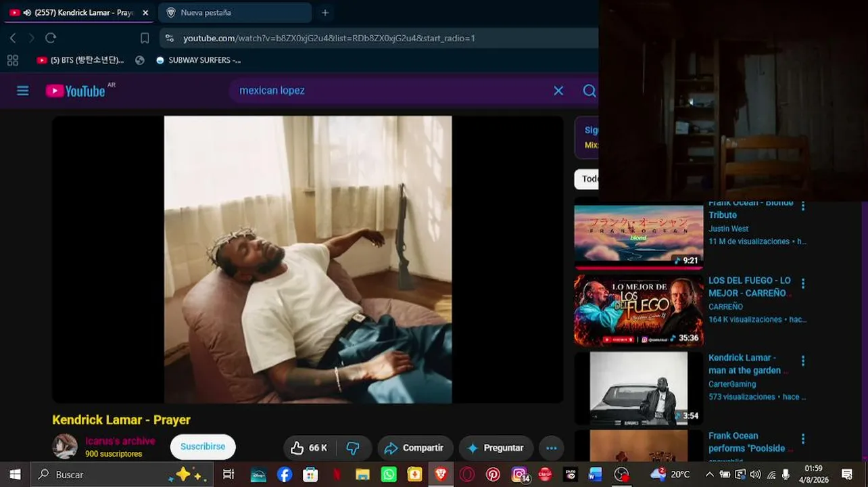This screenshot has height=487, width=868.
Task: Open the Windows notification center
Action: point(847,475)
